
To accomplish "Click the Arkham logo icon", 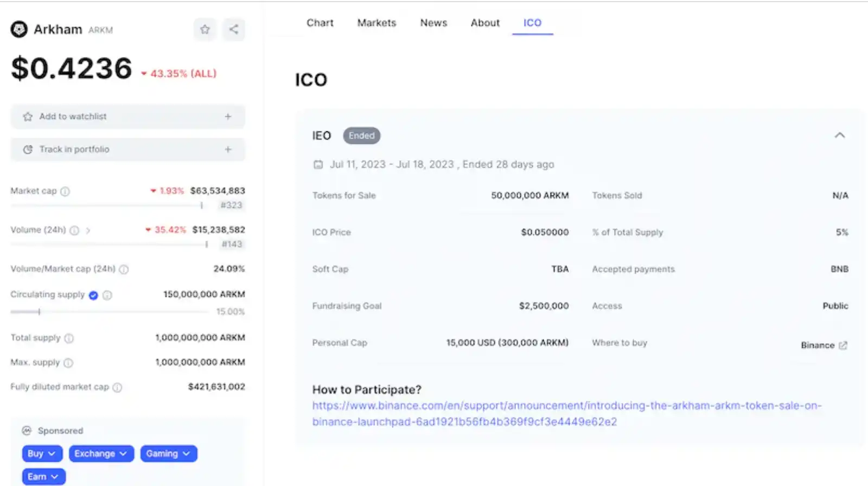I will click(x=19, y=29).
